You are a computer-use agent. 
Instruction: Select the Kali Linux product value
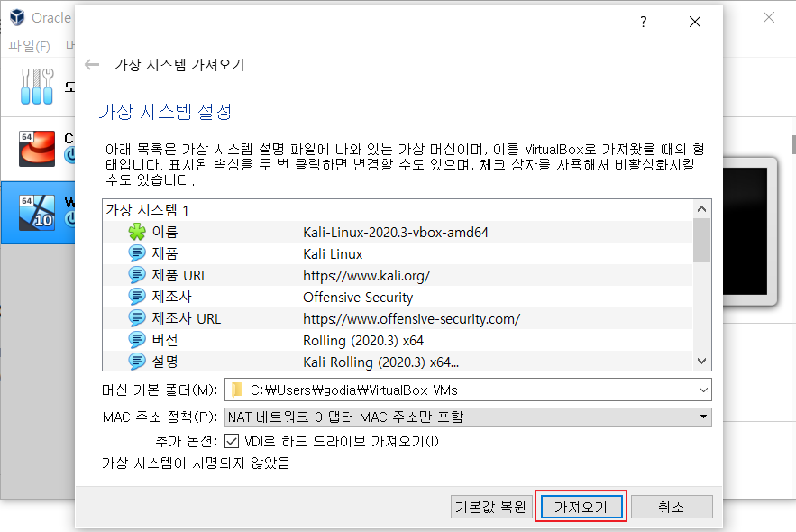pyautogui.click(x=333, y=253)
